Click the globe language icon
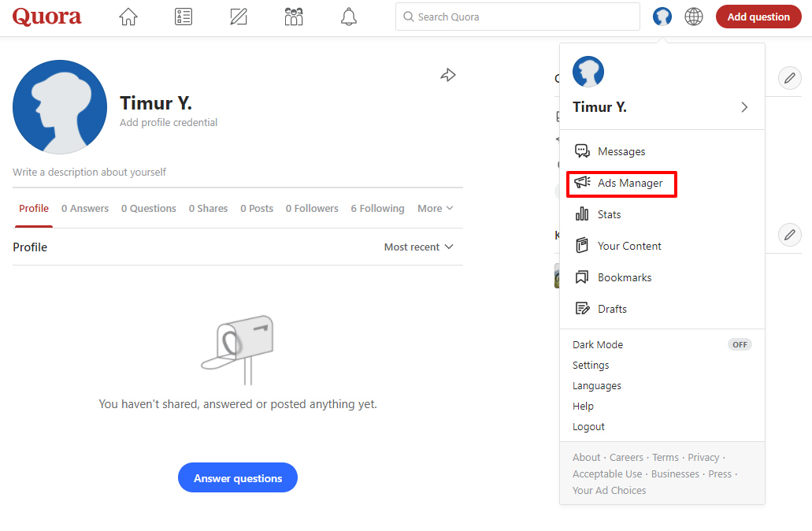812x531 pixels. 694,17
